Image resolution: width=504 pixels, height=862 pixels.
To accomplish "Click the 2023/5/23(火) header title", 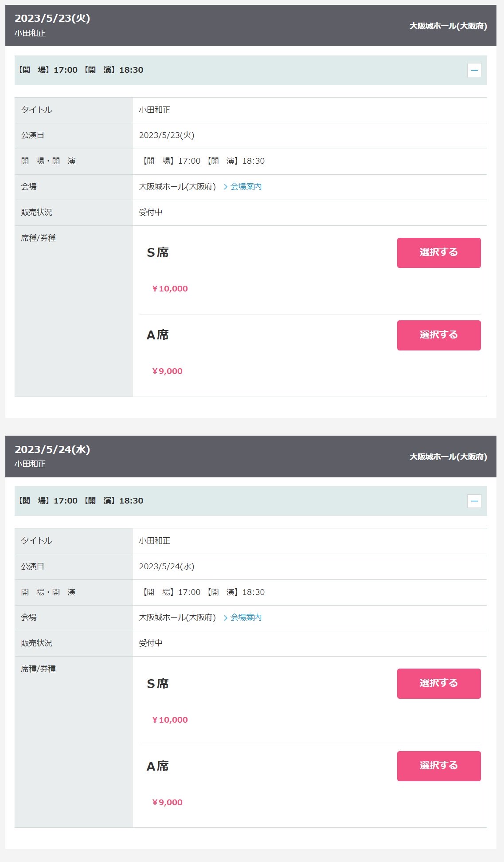I will (52, 18).
